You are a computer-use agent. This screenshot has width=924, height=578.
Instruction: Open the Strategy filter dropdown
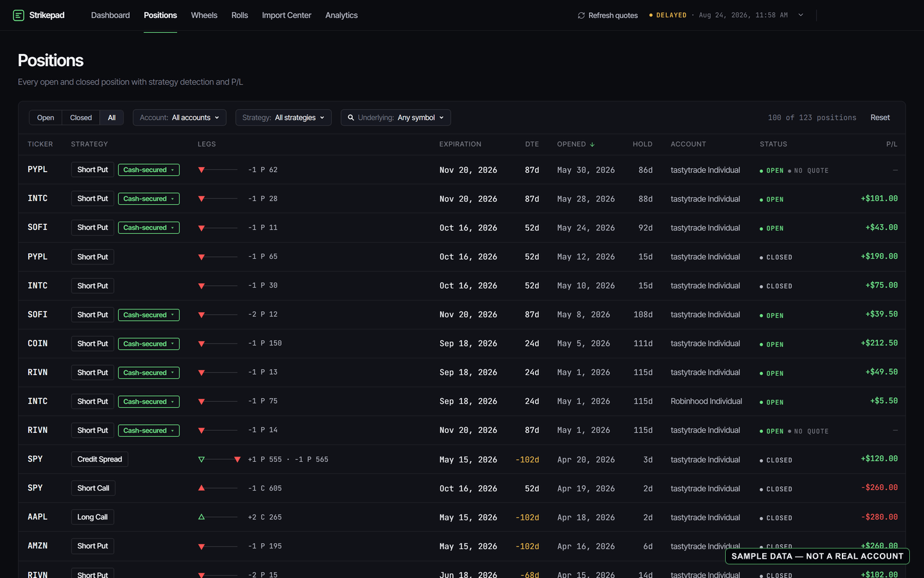pos(284,118)
